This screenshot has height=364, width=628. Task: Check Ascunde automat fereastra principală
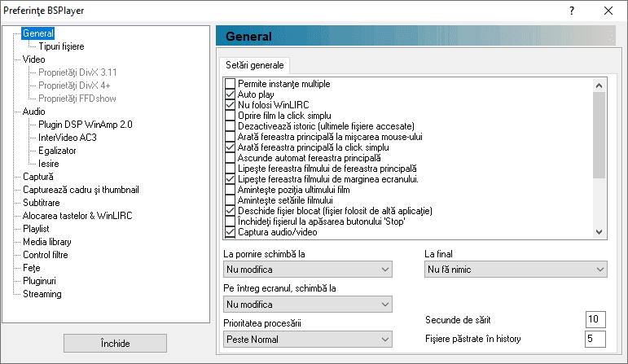tap(230, 158)
